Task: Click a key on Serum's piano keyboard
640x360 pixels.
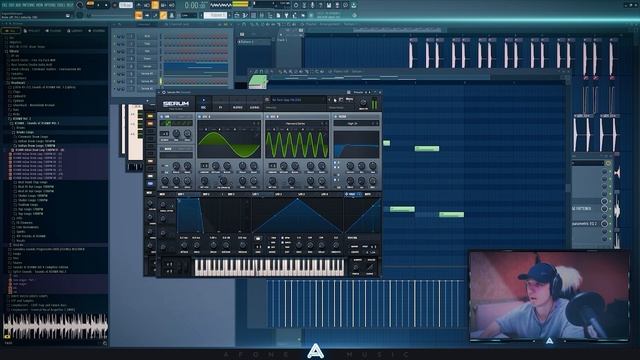Action: pyautogui.click(x=269, y=268)
